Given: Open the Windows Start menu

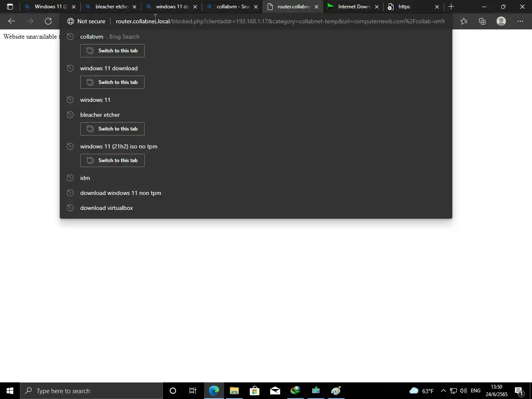Looking at the screenshot, I should point(10,391).
